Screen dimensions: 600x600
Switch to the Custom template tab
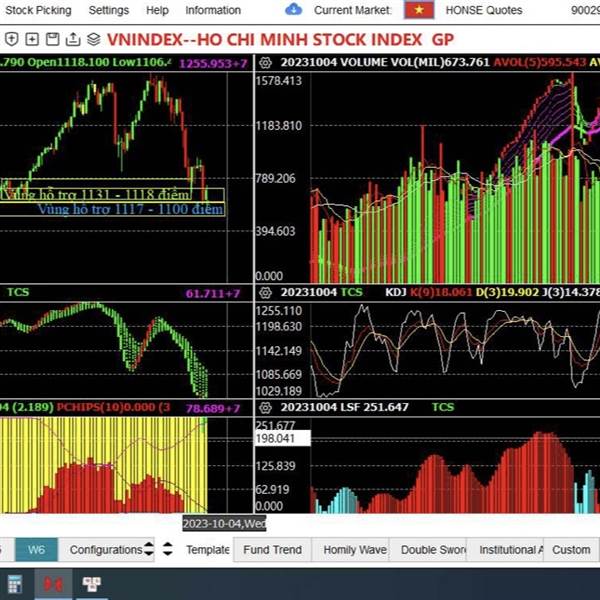pyautogui.click(x=571, y=550)
